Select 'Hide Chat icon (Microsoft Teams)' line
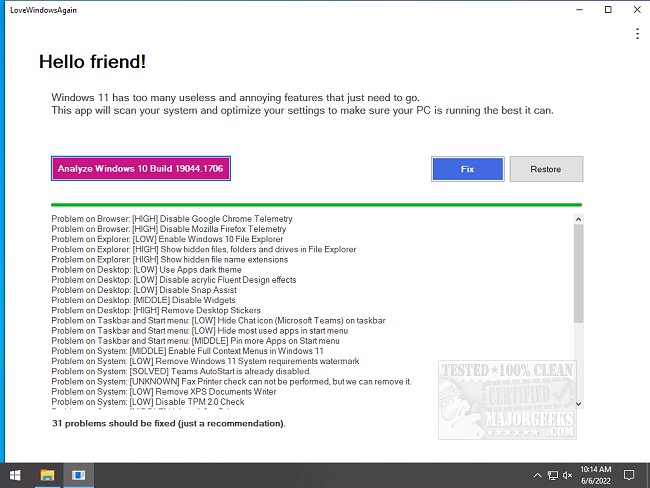650x488 pixels. pos(218,320)
